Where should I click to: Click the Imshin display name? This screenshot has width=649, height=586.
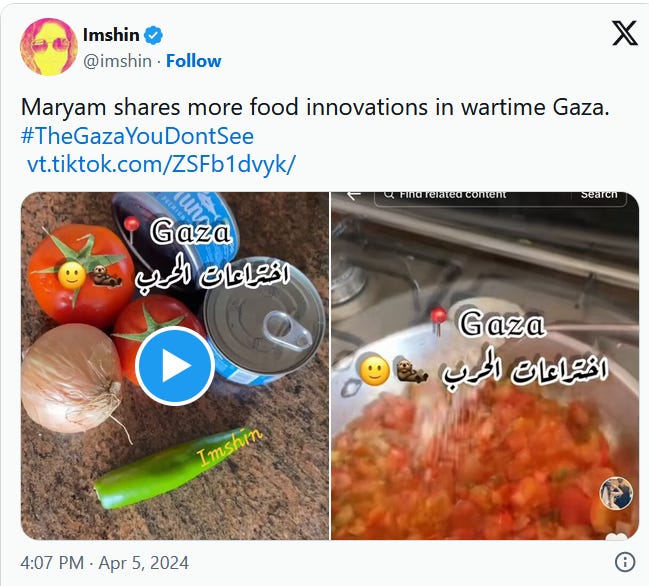tap(111, 35)
